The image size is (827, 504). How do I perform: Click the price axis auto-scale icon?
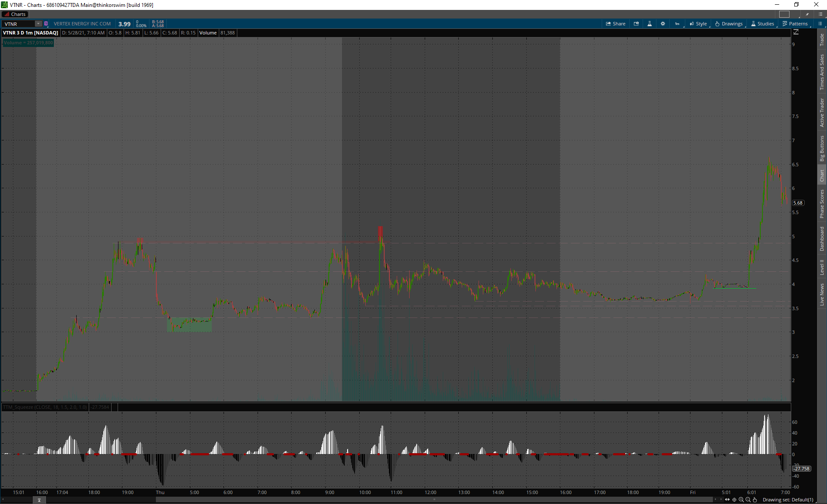pos(796,32)
